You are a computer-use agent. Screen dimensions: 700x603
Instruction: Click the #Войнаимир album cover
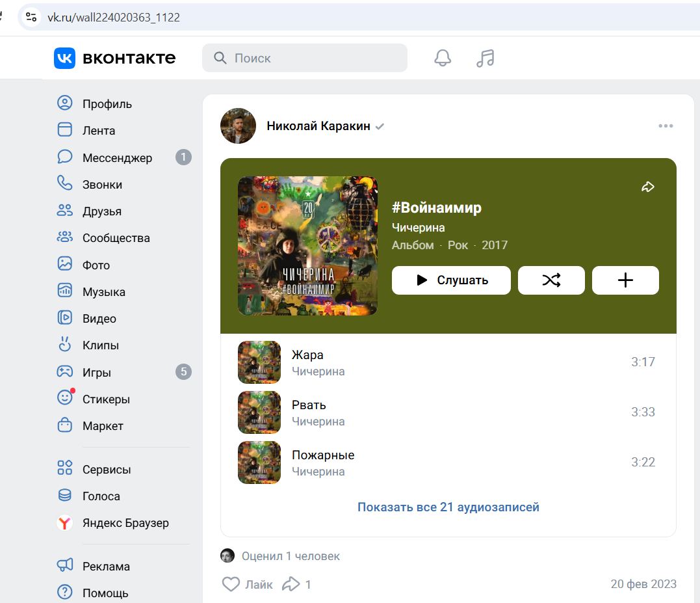tap(307, 246)
